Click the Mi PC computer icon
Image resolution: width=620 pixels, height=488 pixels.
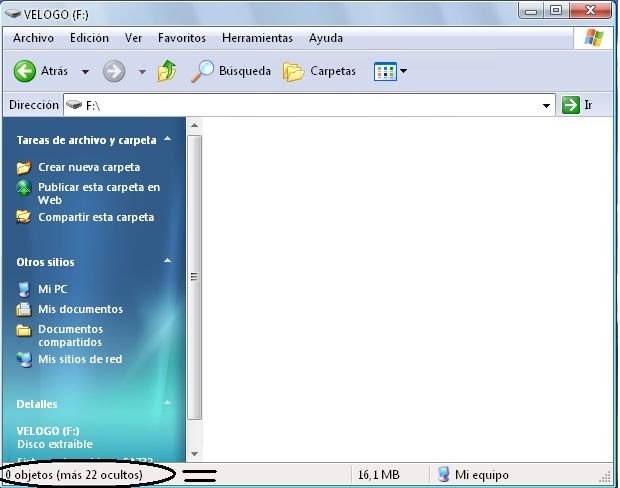tap(24, 289)
